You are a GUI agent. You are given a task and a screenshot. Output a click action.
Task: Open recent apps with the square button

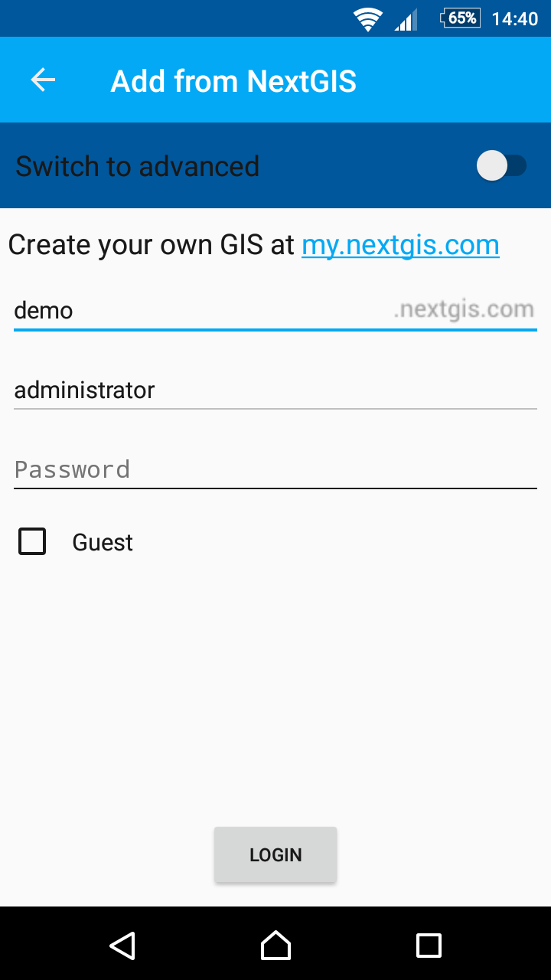(429, 946)
